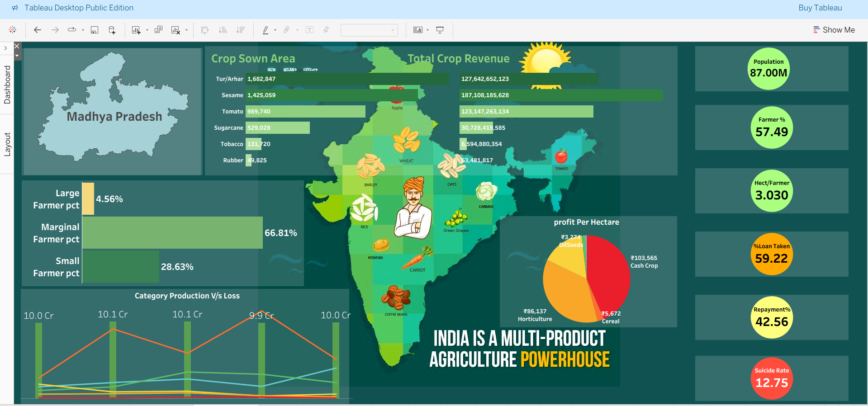This screenshot has height=406, width=868.
Task: Duplicate the current sheet
Action: pos(158,30)
